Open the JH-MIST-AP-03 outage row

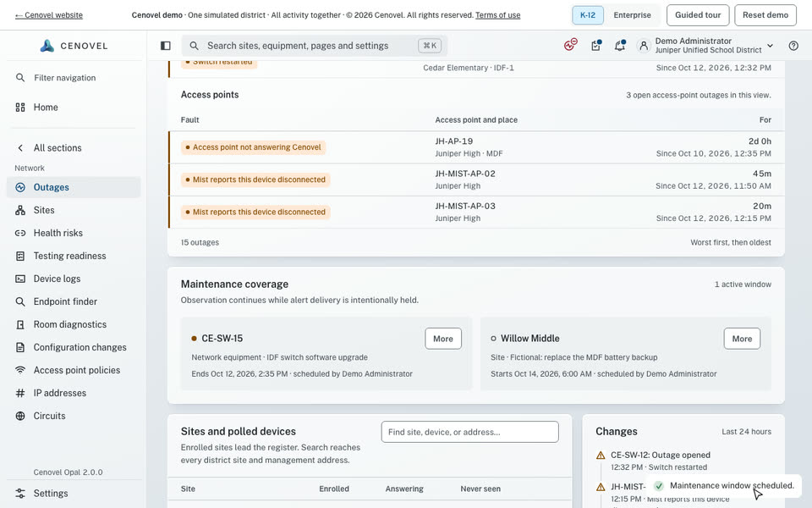click(x=476, y=212)
